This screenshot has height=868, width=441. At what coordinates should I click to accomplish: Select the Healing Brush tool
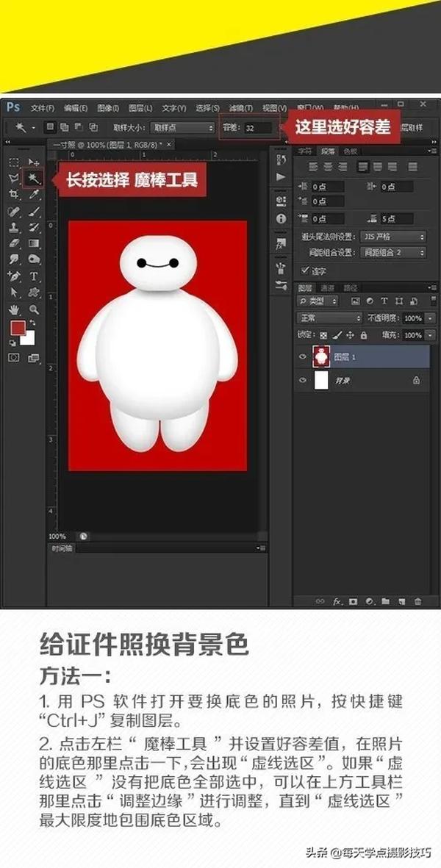pyautogui.click(x=15, y=211)
